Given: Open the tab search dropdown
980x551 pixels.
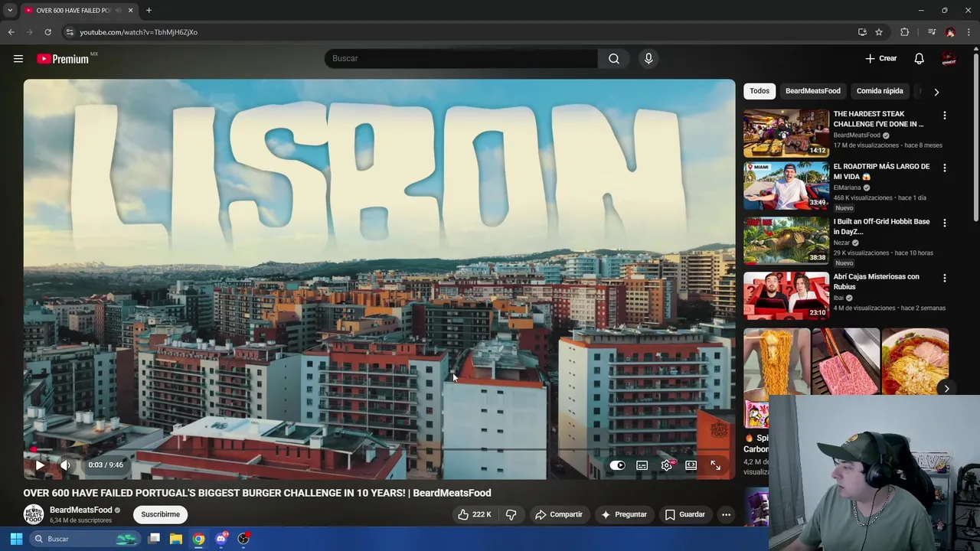Looking at the screenshot, I should click(10, 11).
